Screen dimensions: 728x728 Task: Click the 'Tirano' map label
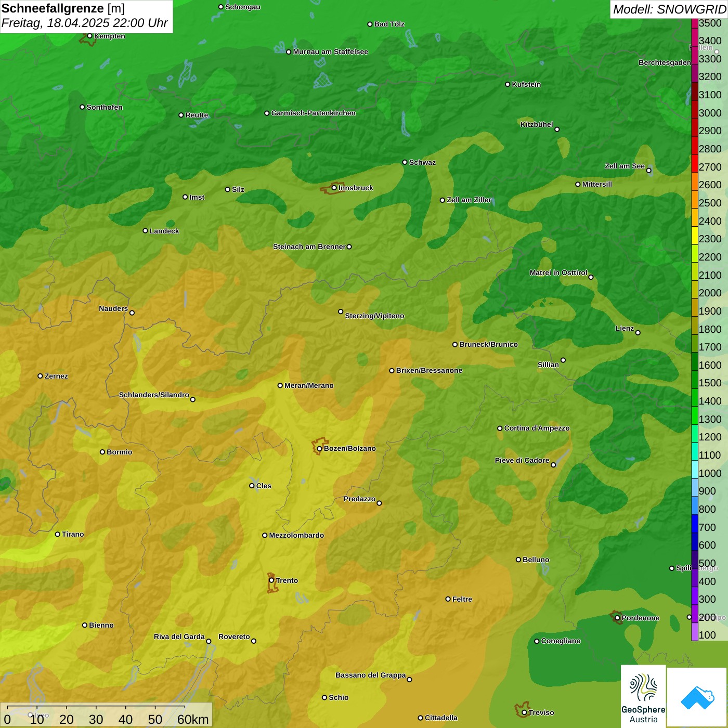(73, 534)
